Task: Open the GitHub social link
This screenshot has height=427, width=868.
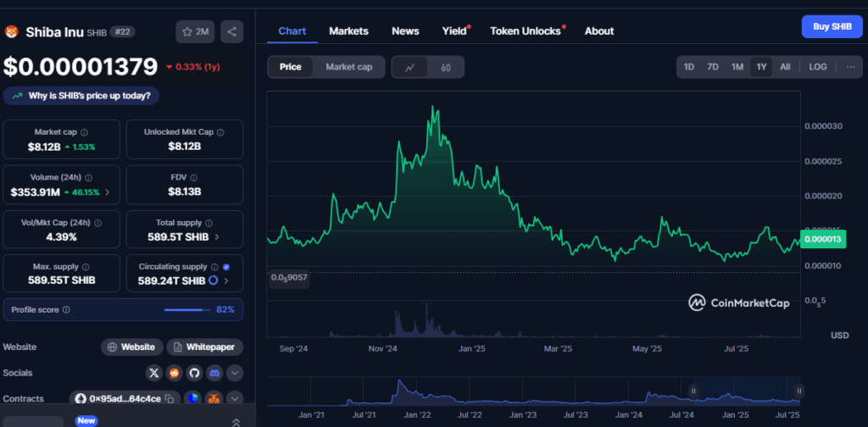Action: point(194,374)
